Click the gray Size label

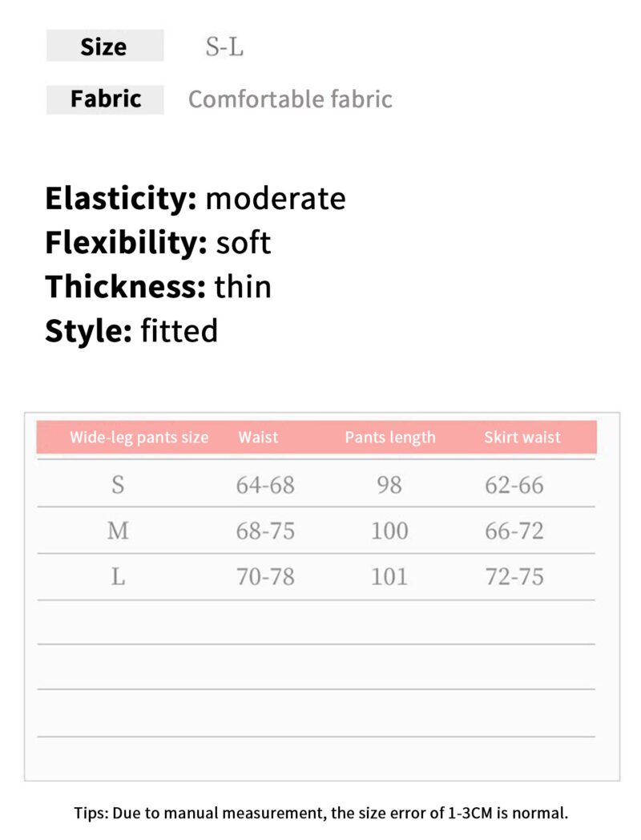click(x=104, y=46)
